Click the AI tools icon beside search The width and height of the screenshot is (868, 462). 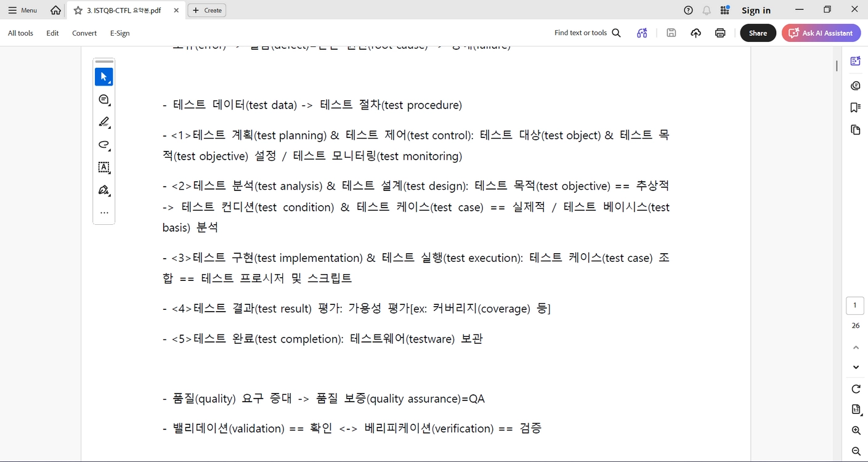pos(642,33)
